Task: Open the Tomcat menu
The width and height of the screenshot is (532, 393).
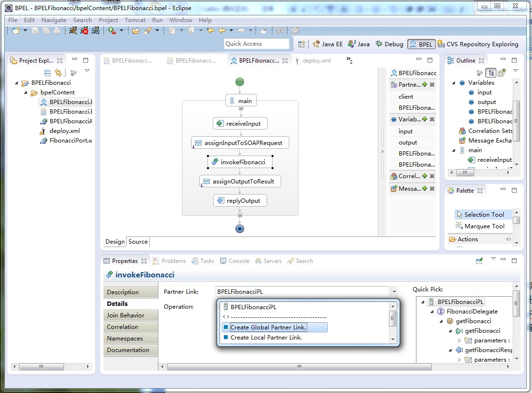Action: (x=135, y=20)
